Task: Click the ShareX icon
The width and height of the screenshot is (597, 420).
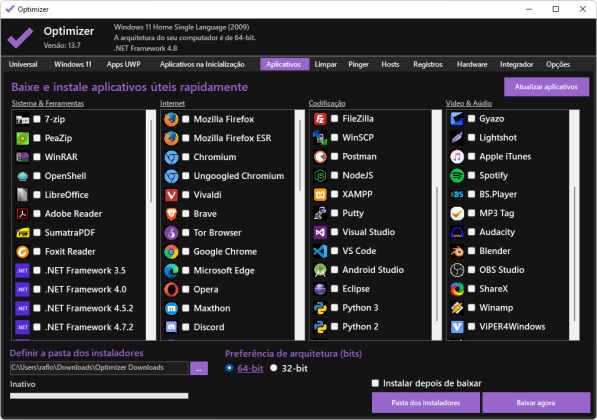Action: click(457, 289)
